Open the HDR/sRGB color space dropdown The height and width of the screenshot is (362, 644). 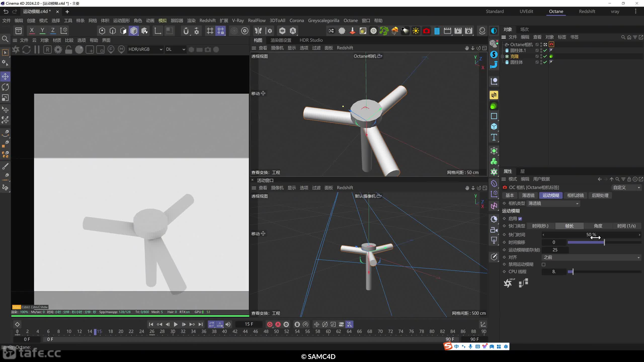click(x=145, y=50)
